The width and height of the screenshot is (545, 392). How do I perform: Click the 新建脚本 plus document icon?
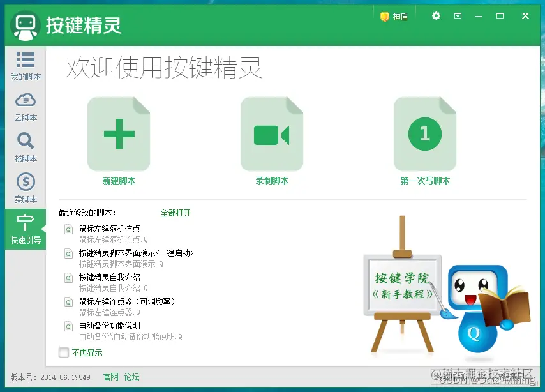pyautogui.click(x=119, y=134)
